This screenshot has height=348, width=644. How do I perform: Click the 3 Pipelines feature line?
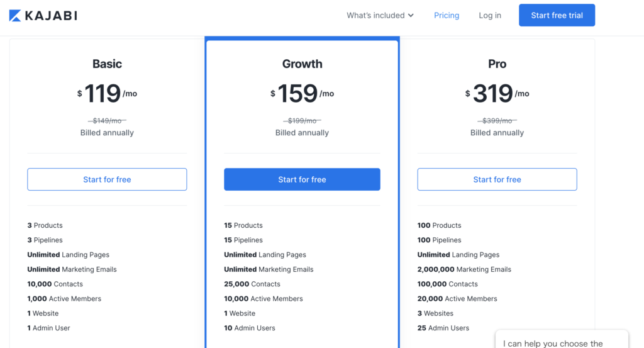45,240
